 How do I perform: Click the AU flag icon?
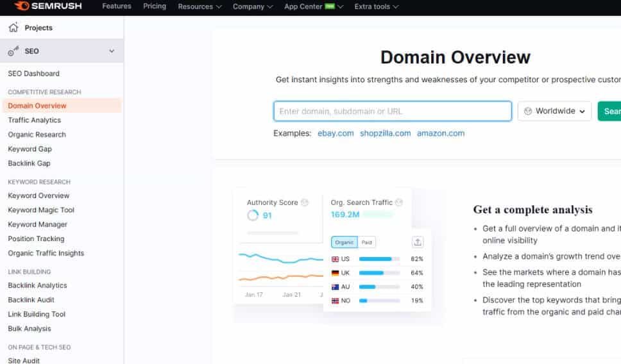pos(335,287)
